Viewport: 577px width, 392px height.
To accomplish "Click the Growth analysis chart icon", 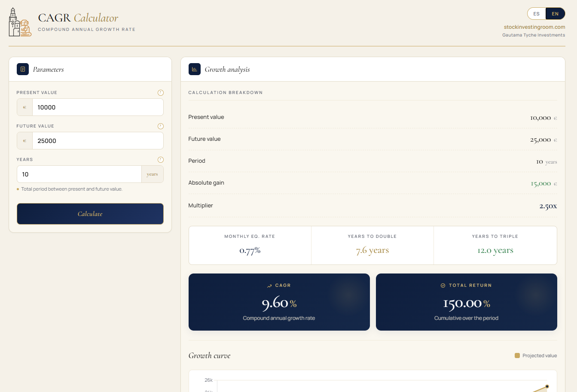I will tap(195, 69).
